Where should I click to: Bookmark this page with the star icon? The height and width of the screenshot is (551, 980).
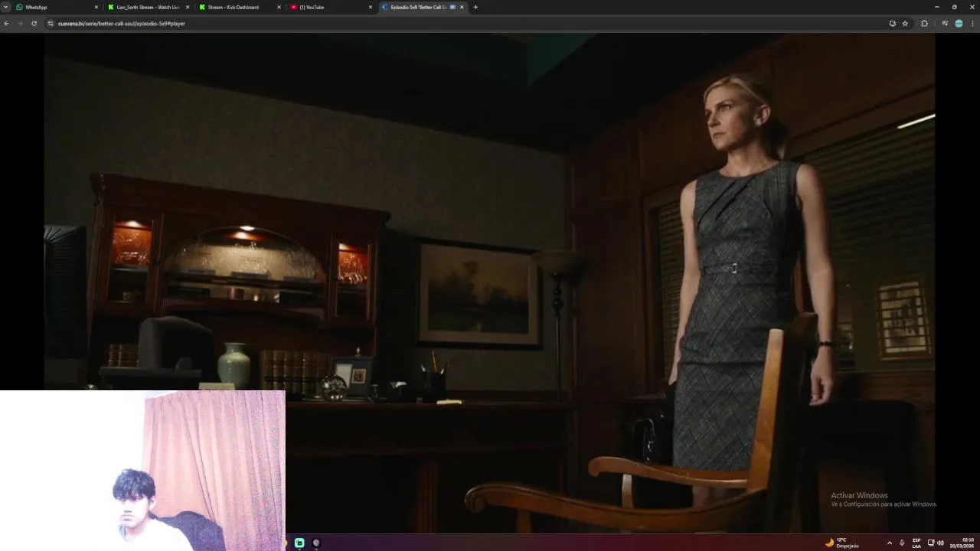pyautogui.click(x=905, y=24)
